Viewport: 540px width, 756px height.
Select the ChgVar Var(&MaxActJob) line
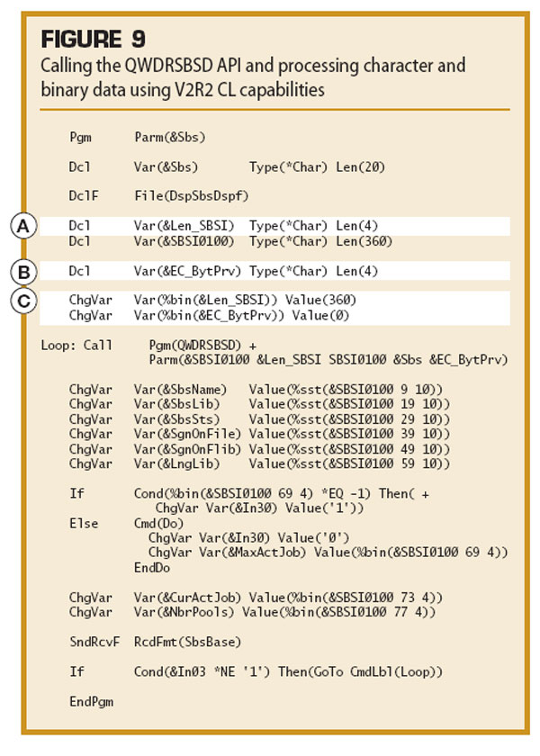pos(328,553)
